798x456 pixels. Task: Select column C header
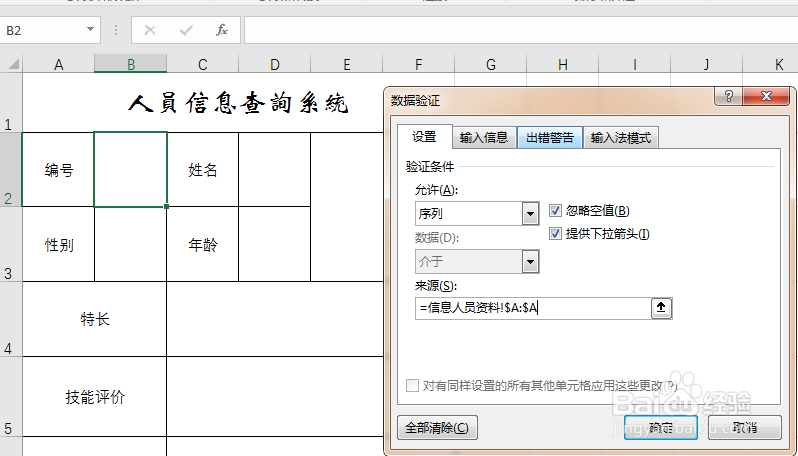(x=203, y=65)
